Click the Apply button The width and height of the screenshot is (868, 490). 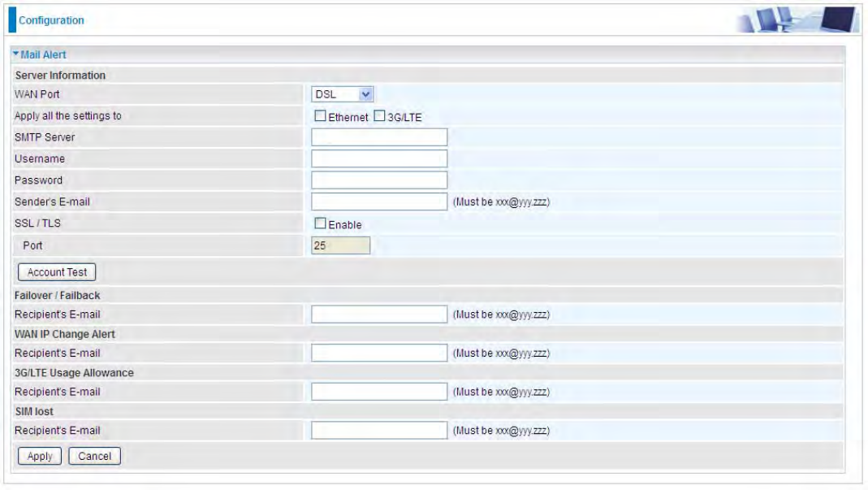(x=40, y=456)
